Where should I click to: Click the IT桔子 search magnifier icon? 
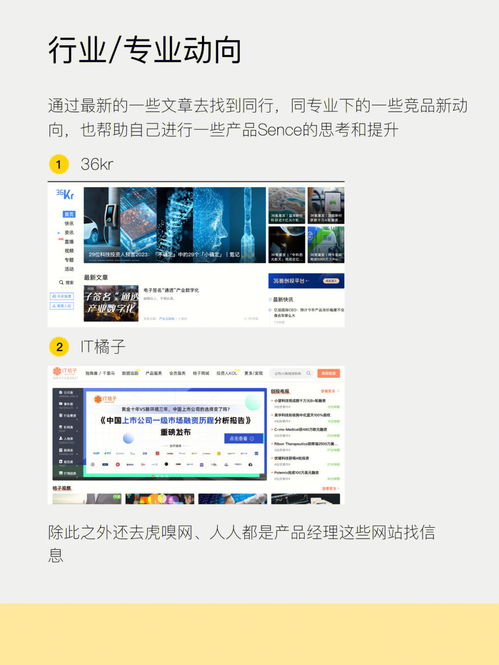point(309,373)
